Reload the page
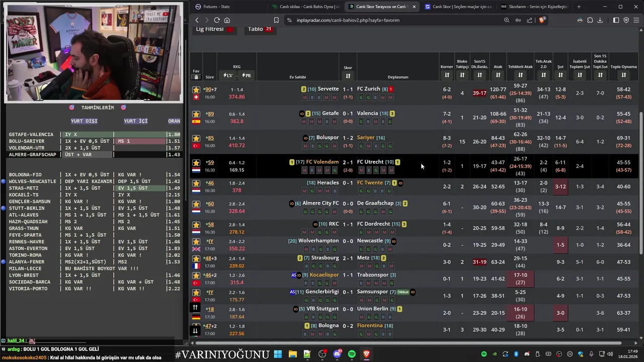 pyautogui.click(x=217, y=20)
